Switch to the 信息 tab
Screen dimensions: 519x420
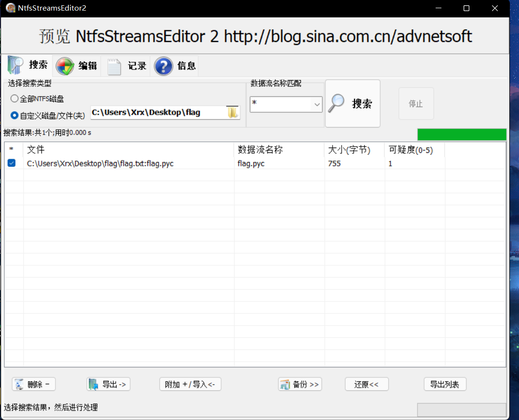coord(175,66)
